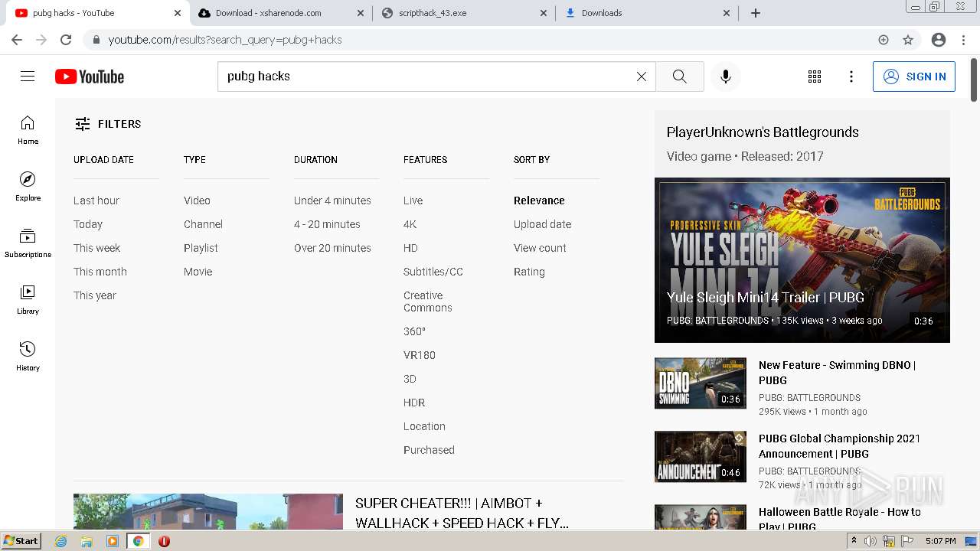This screenshot has width=980, height=551.
Task: Enable the 4K feature filter
Action: (x=410, y=224)
